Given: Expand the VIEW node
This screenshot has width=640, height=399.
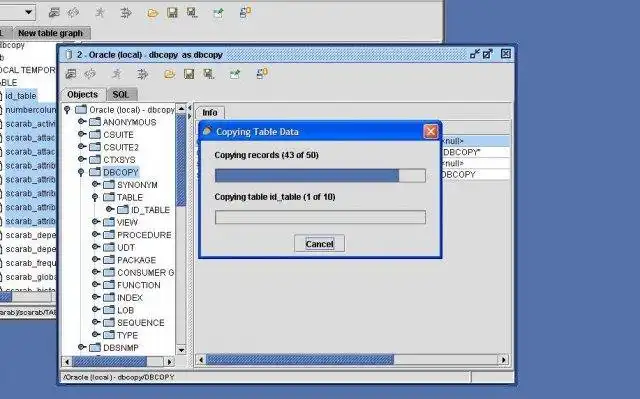Looking at the screenshot, I should (x=96, y=222).
